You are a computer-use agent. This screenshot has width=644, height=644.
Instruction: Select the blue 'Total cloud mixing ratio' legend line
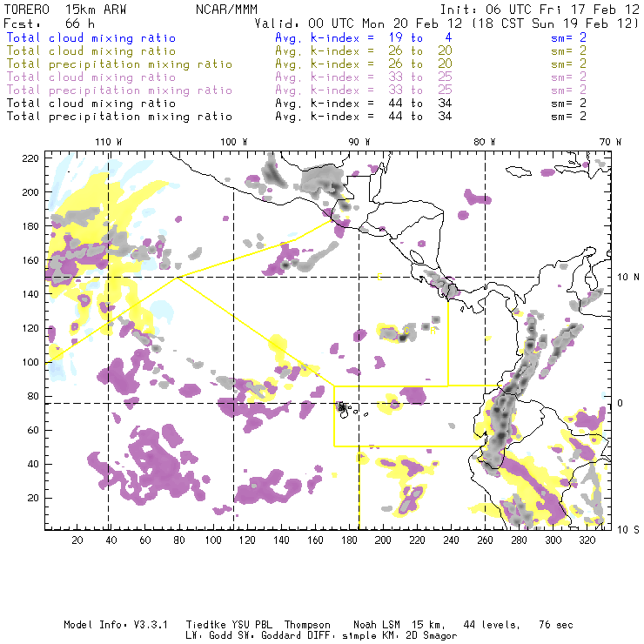(91, 38)
